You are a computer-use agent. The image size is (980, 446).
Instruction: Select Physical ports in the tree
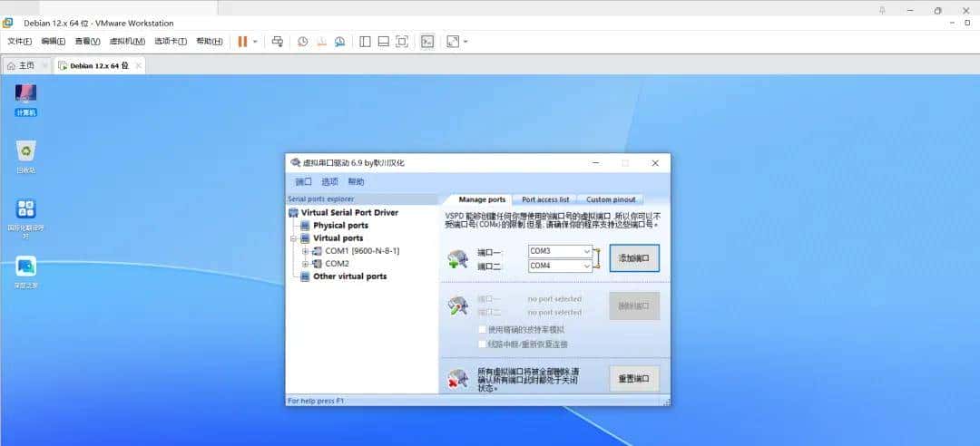(340, 226)
